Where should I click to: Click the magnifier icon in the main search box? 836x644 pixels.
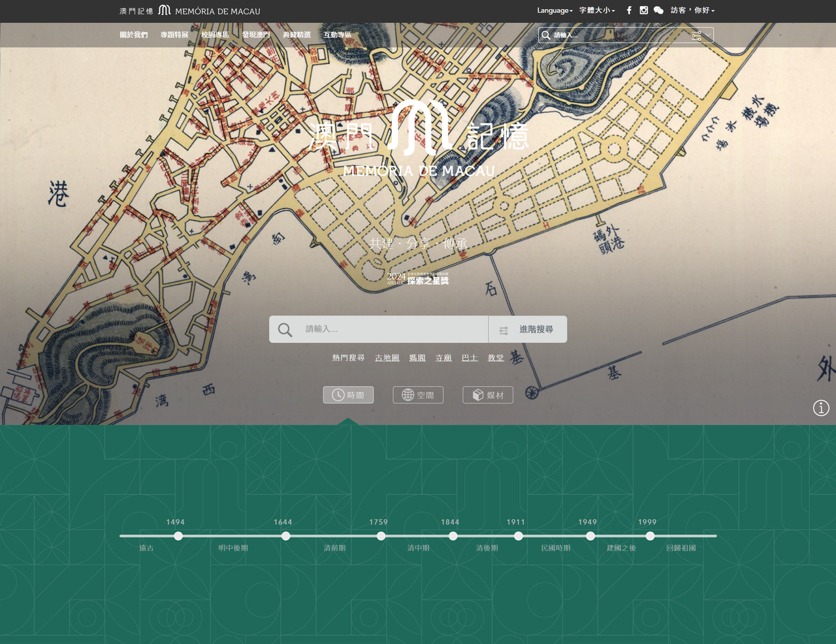(x=285, y=330)
